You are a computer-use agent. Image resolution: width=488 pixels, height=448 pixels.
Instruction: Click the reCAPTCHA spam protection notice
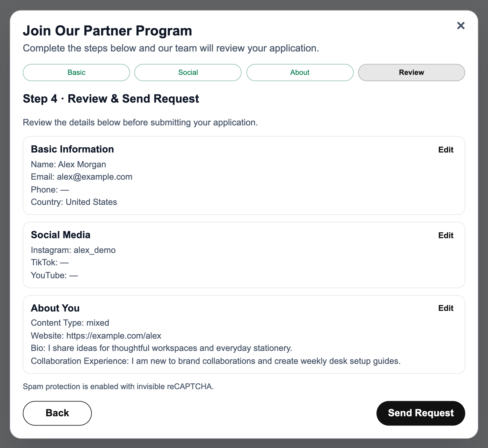(118, 386)
